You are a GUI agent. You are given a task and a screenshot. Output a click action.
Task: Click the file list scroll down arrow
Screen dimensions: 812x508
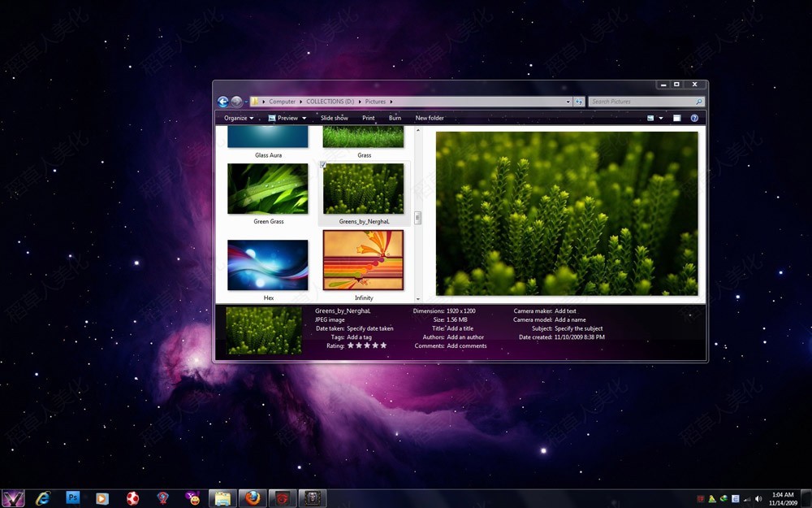click(418, 299)
